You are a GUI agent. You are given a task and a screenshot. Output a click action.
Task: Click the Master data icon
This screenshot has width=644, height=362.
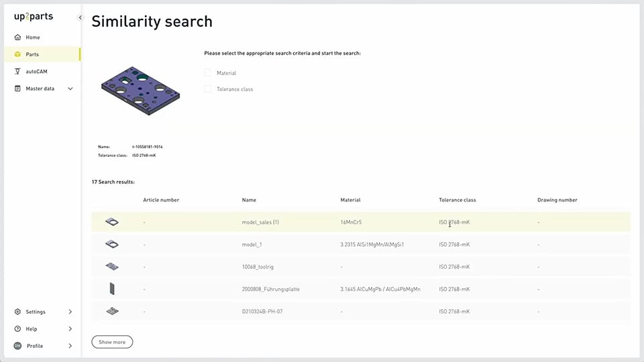pos(17,88)
